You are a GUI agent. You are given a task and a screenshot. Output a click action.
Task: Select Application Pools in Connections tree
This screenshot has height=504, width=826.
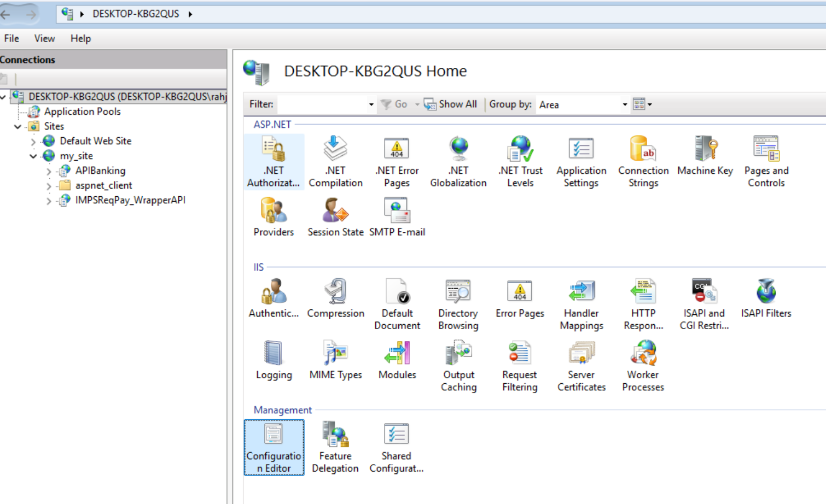82,112
